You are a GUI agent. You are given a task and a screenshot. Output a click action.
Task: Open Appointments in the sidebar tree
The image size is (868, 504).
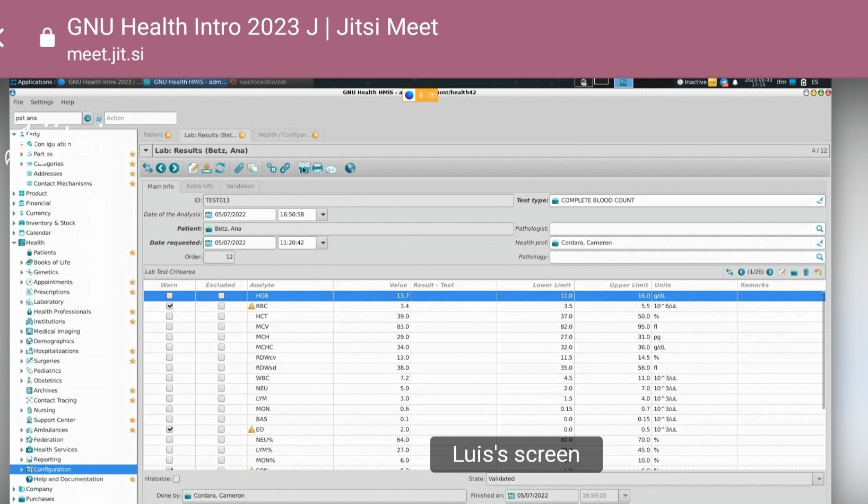tap(53, 282)
